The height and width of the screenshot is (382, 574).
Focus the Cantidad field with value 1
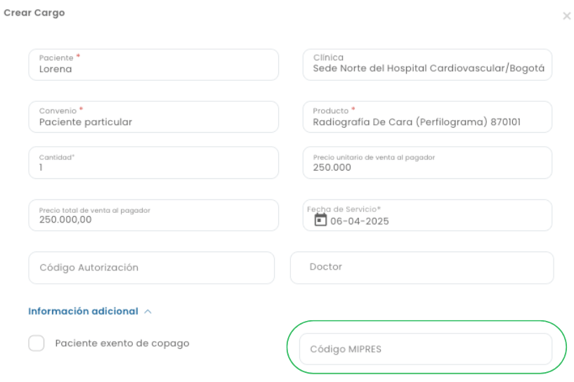(153, 163)
